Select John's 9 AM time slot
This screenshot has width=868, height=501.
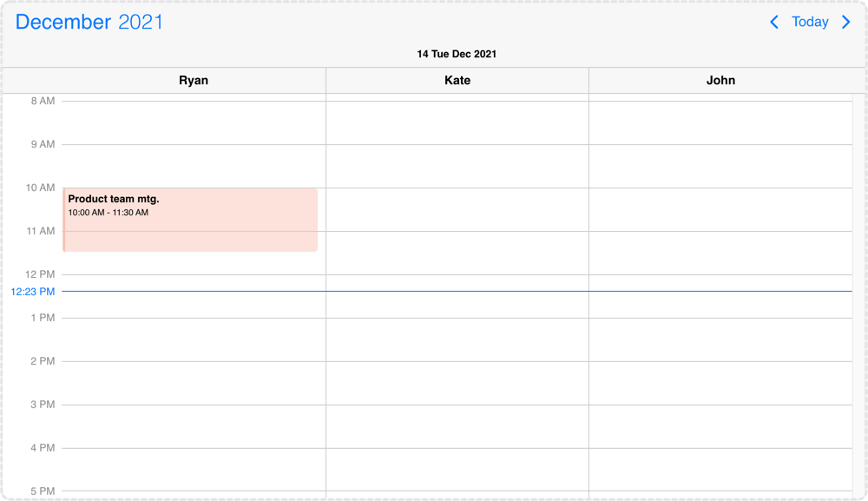click(x=720, y=167)
